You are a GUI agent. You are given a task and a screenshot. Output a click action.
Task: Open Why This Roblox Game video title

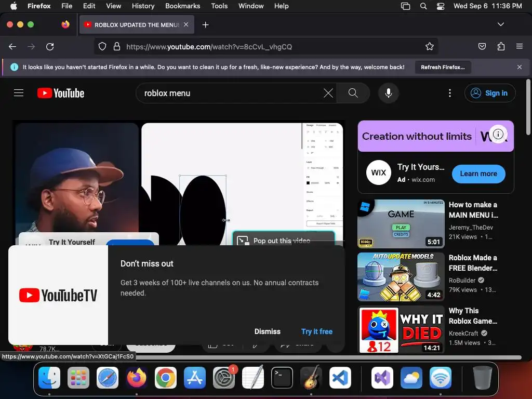pos(473,316)
